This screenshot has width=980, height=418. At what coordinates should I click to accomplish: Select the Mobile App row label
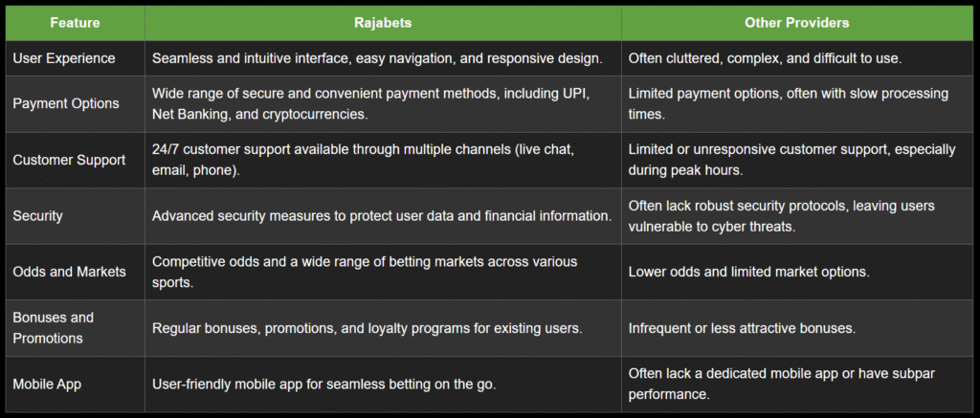tap(47, 385)
